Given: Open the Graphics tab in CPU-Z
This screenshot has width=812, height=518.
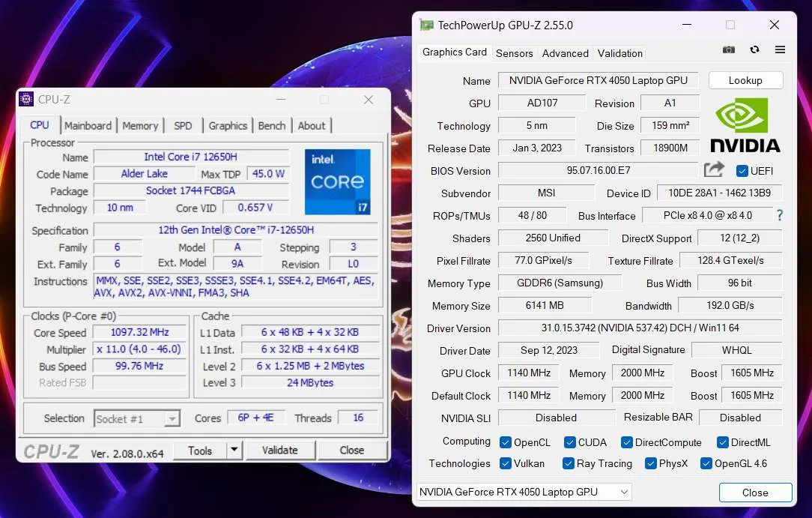Looking at the screenshot, I should pos(228,126).
